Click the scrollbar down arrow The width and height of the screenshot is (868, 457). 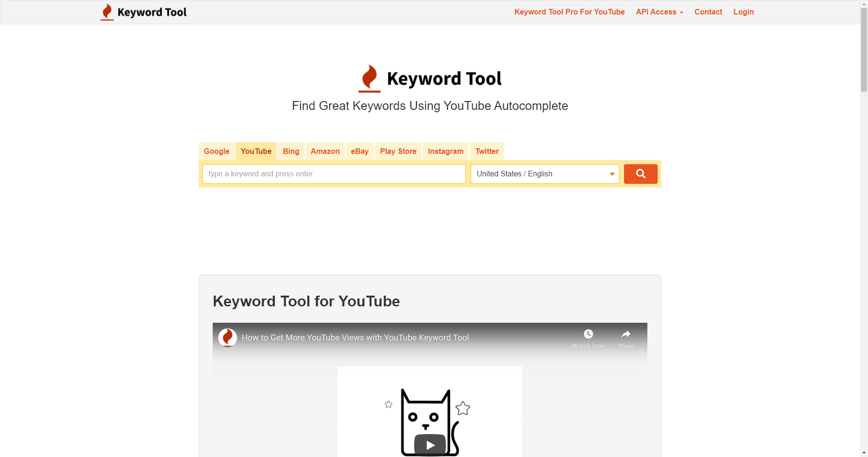tap(864, 453)
